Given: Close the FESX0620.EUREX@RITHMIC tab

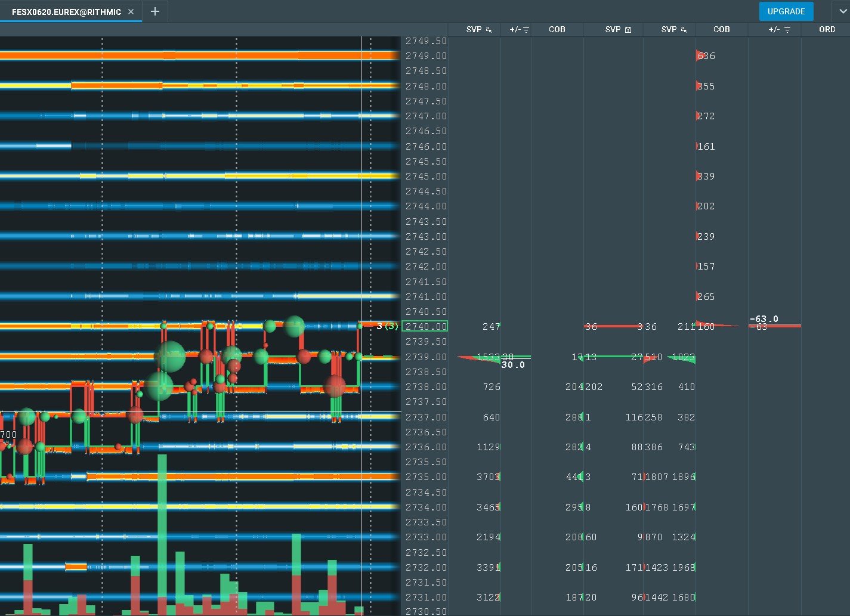Looking at the screenshot, I should pos(131,11).
